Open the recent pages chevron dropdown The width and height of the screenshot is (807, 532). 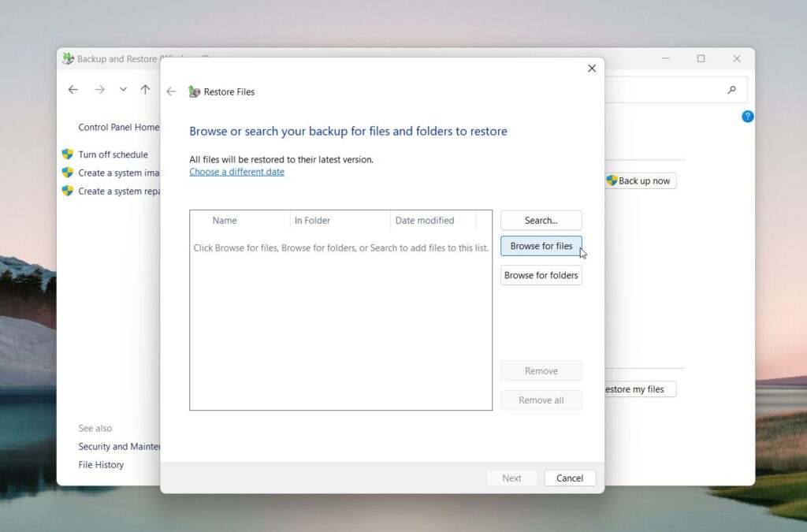click(123, 90)
